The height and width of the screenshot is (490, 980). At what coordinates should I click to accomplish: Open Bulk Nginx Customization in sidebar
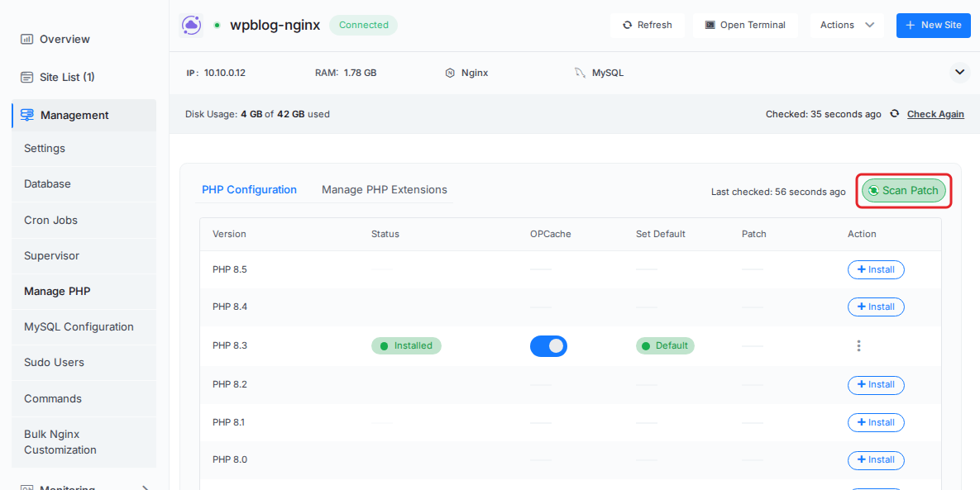click(x=84, y=442)
